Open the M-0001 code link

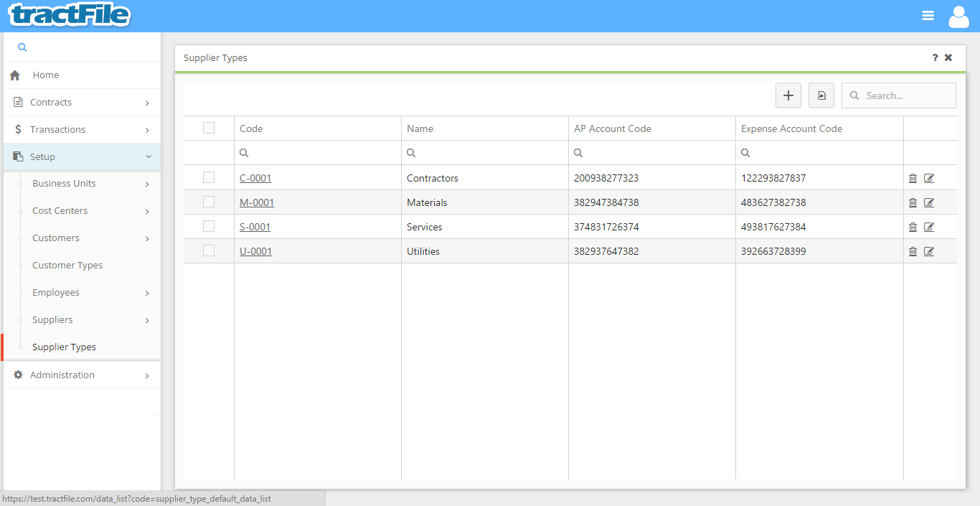click(257, 203)
